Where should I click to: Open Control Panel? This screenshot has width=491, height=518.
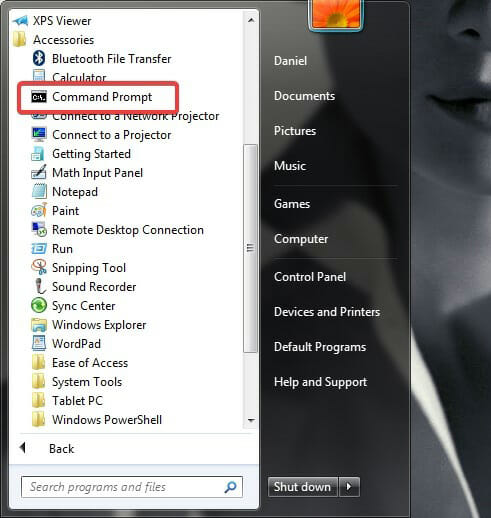click(310, 277)
